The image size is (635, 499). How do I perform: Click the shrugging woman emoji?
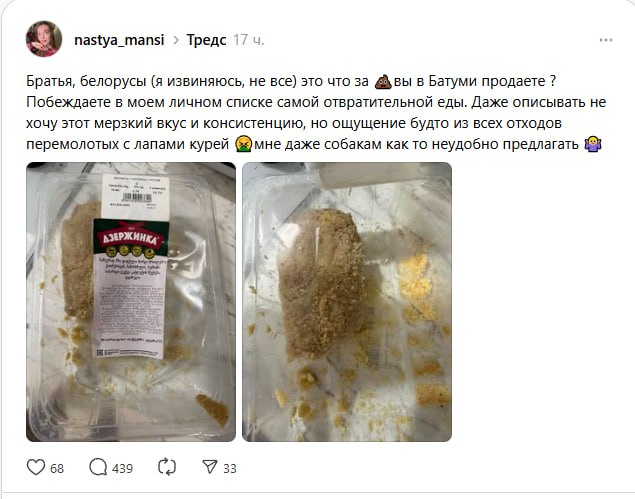point(593,144)
